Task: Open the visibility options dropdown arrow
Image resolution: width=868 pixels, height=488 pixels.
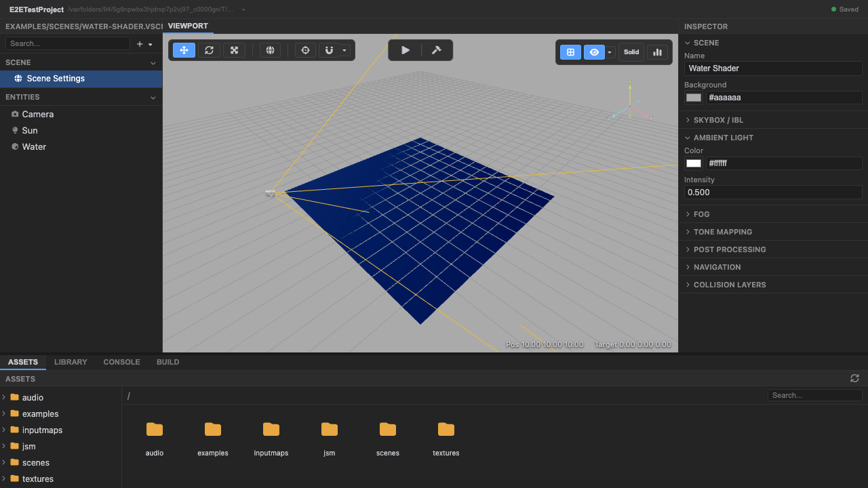Action: coord(610,52)
